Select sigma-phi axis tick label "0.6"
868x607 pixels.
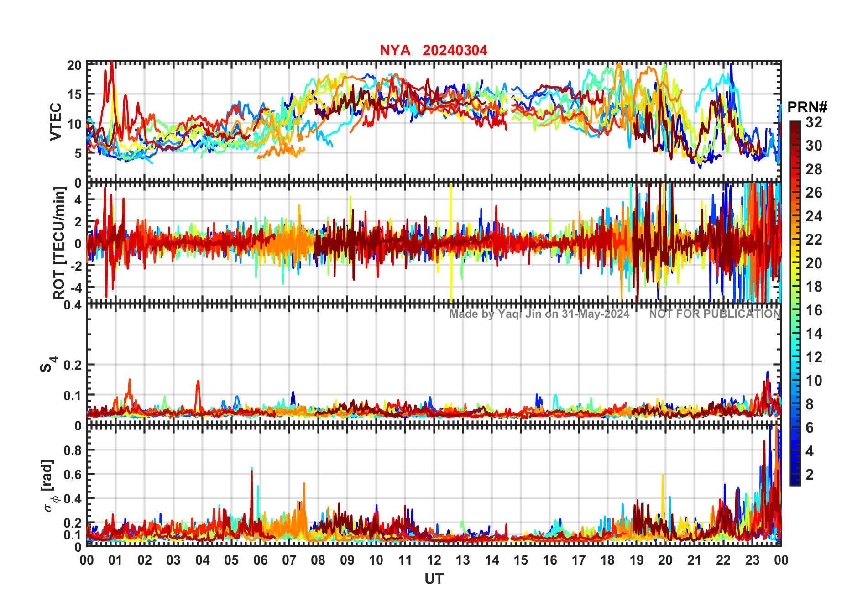tap(73, 475)
